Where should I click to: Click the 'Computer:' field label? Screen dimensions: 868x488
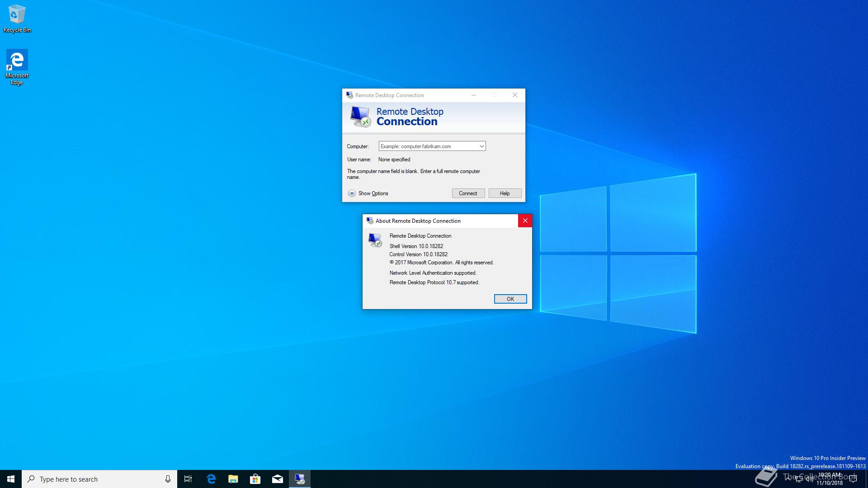pos(358,146)
